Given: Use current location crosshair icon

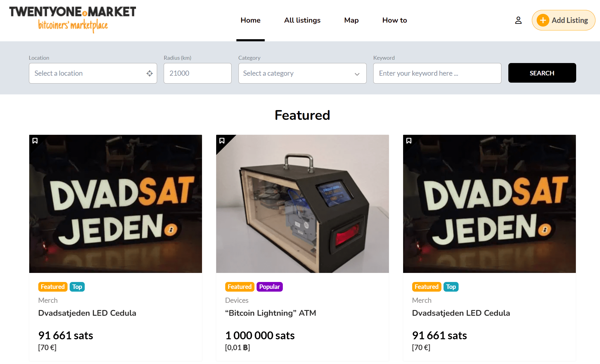Looking at the screenshot, I should [x=150, y=73].
